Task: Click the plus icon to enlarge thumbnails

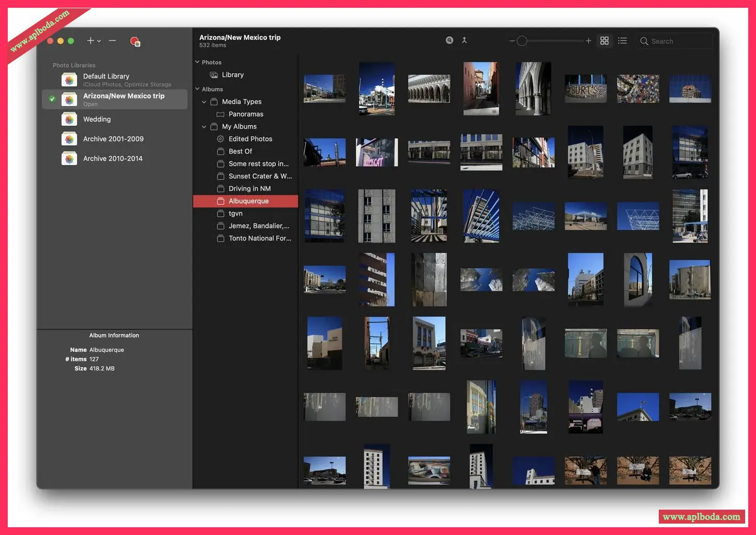Action: (588, 41)
